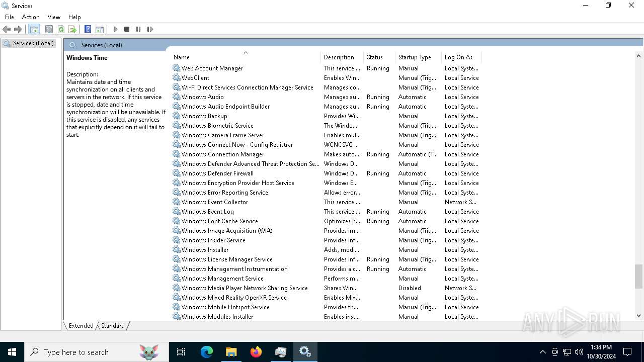This screenshot has height=362, width=644.
Task: Open the View menu
Action: (54, 17)
